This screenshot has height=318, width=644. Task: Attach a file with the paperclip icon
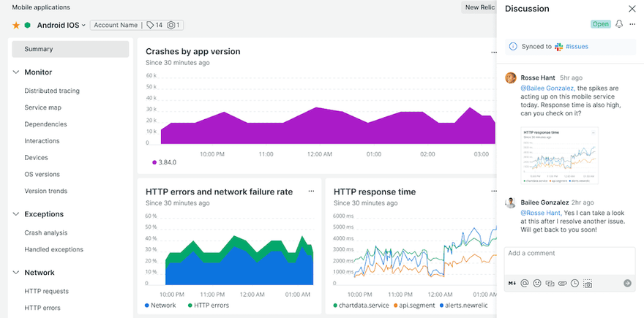point(562,283)
